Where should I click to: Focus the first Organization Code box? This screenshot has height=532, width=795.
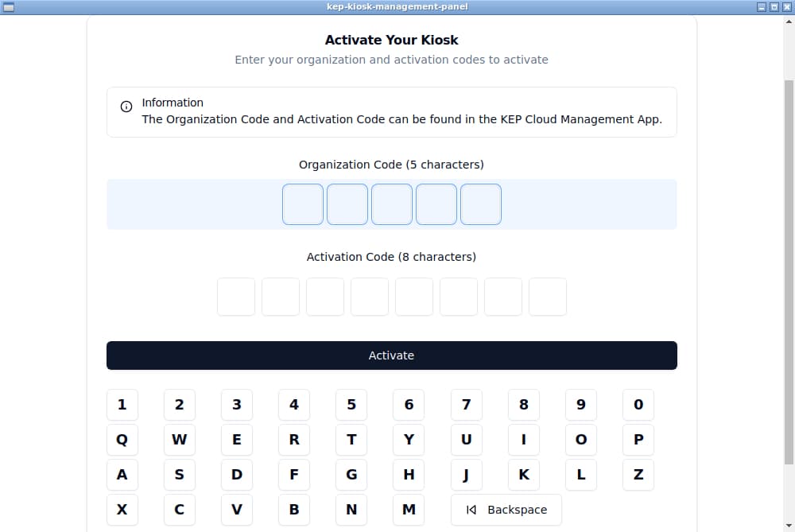pos(303,204)
